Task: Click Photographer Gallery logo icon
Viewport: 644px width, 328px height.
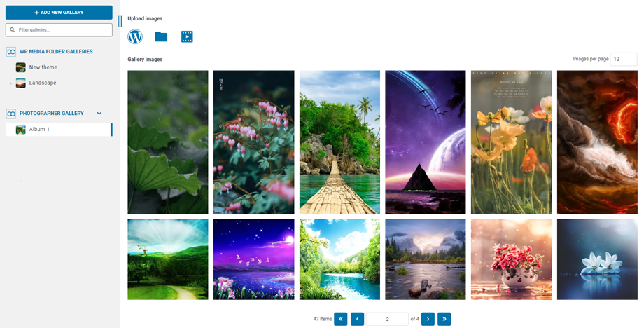Action: pos(11,114)
